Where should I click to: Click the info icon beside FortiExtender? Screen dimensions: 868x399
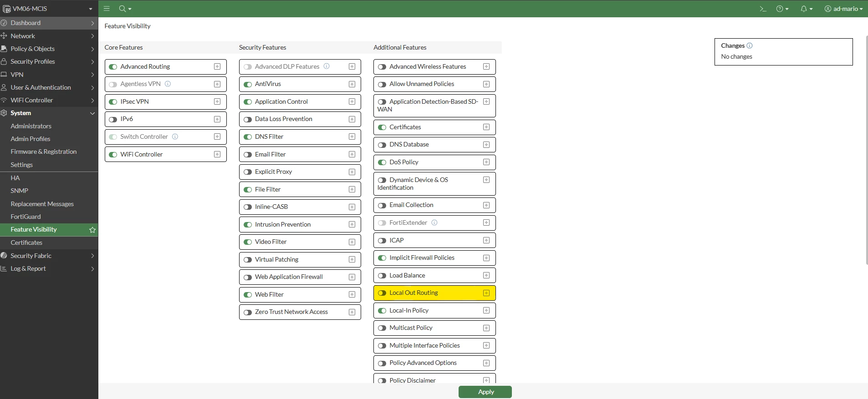[x=434, y=222]
